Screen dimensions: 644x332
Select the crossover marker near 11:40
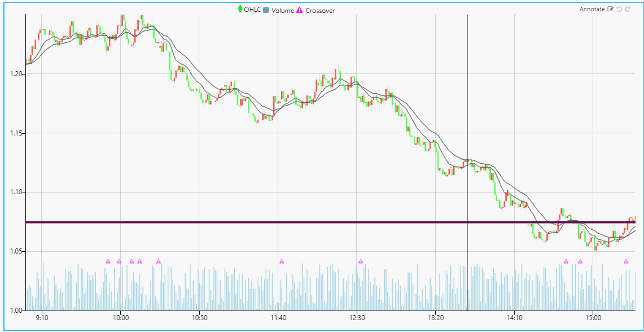282,261
